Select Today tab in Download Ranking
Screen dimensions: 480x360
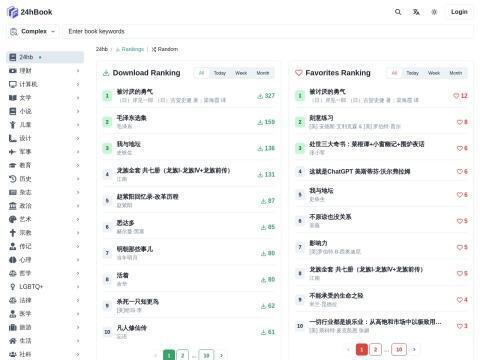220,73
